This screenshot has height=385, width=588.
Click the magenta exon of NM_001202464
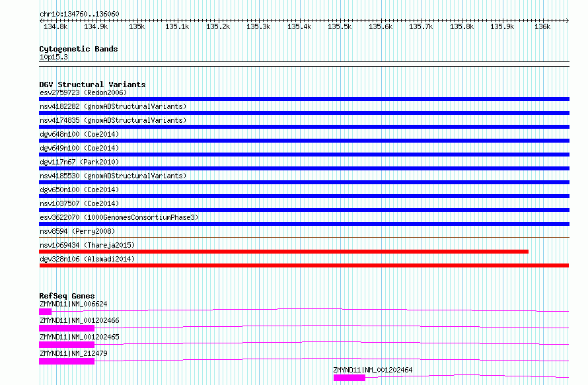(349, 378)
